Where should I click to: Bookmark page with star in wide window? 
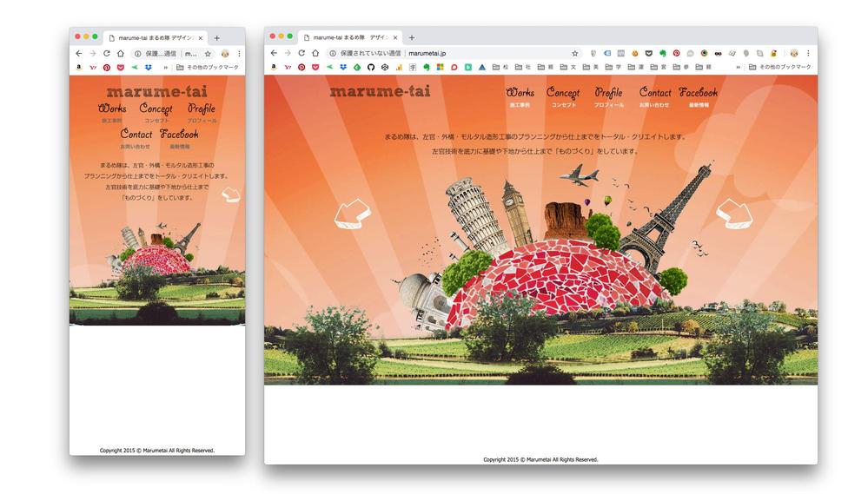[574, 53]
